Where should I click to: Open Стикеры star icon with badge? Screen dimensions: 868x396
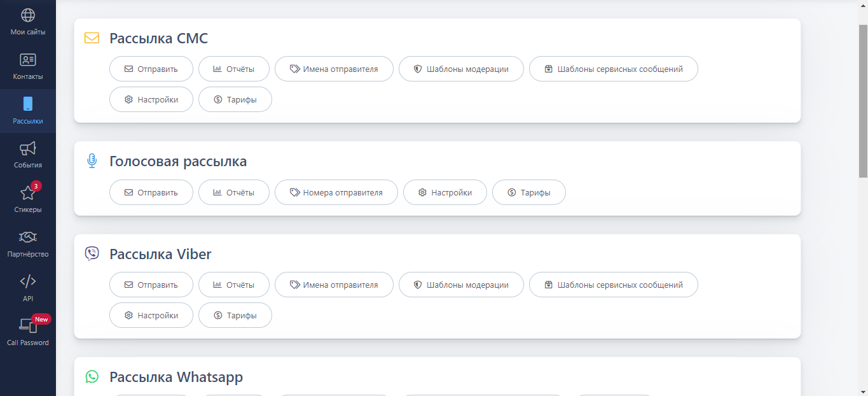[28, 194]
